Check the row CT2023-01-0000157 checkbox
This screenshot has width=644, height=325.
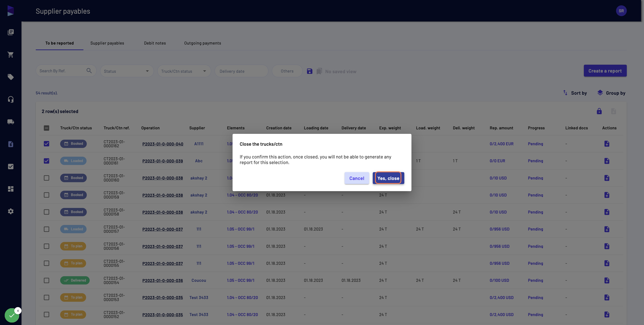[47, 229]
